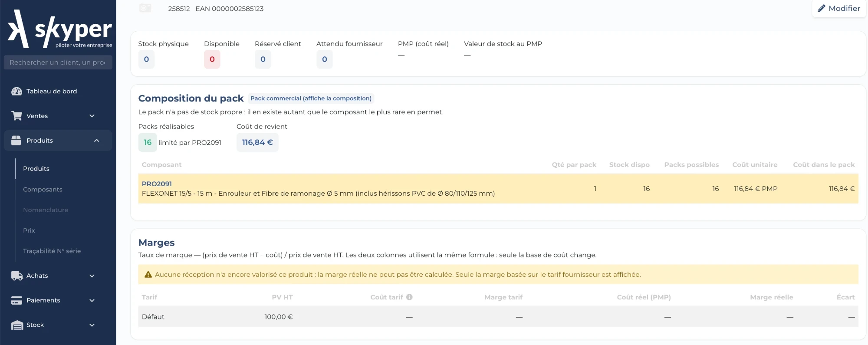
Task: Click the Skyper logo
Action: point(60,29)
